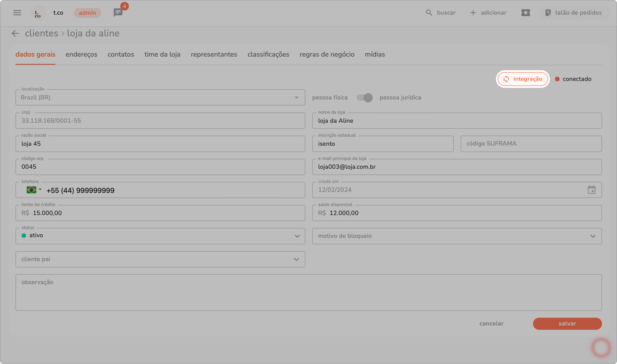Click the observação text area
The height and width of the screenshot is (364, 617).
pyautogui.click(x=308, y=292)
